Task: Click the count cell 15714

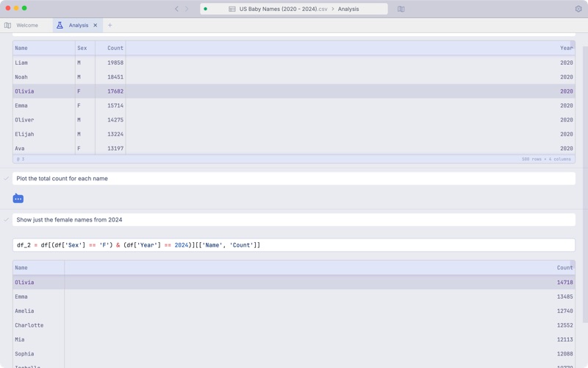Action: coord(115,105)
